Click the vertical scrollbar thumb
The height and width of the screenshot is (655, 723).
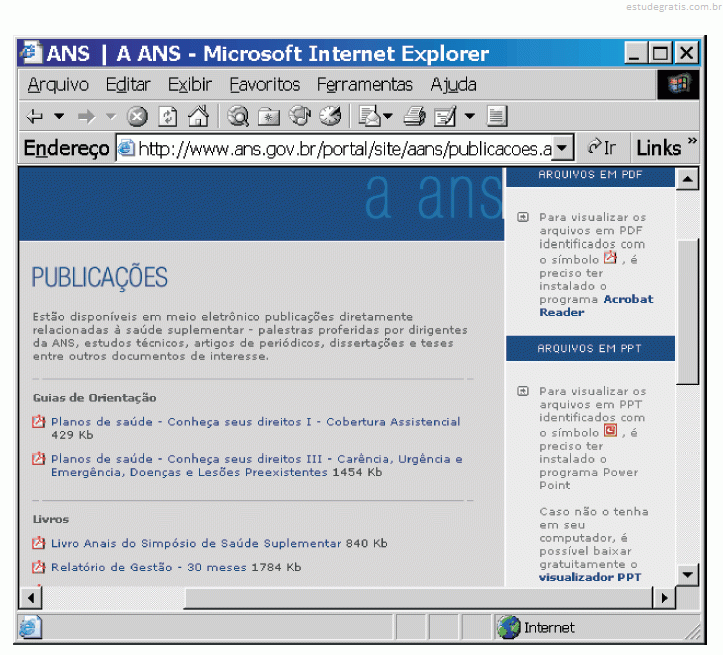click(687, 311)
